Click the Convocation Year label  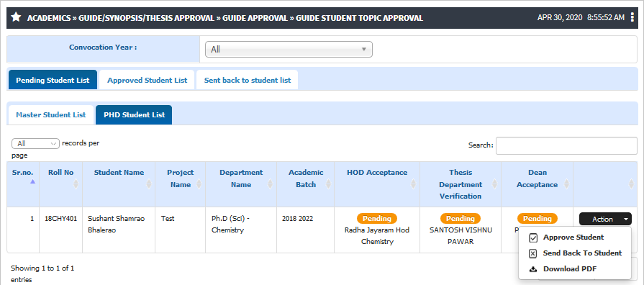pos(103,47)
